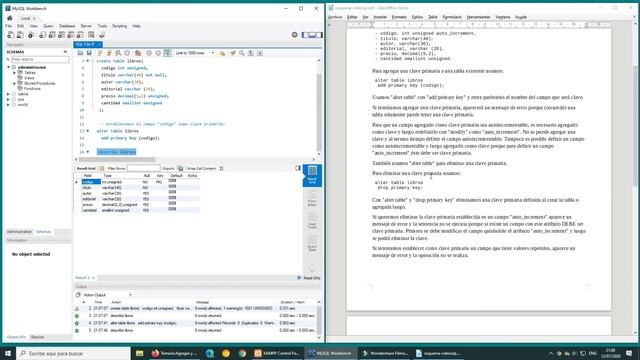The width and height of the screenshot is (640, 360).
Task: Create new table icon in main toolbar
Action: (52, 35)
